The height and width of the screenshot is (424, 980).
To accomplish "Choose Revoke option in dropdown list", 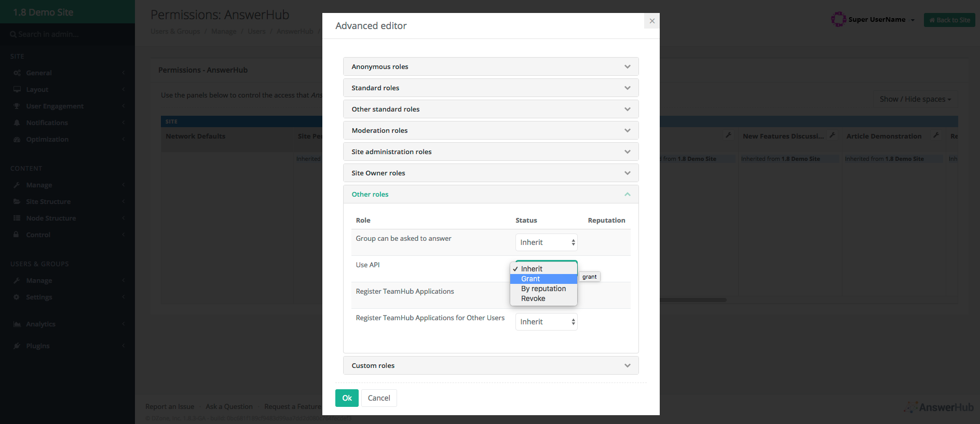I will pos(543,298).
